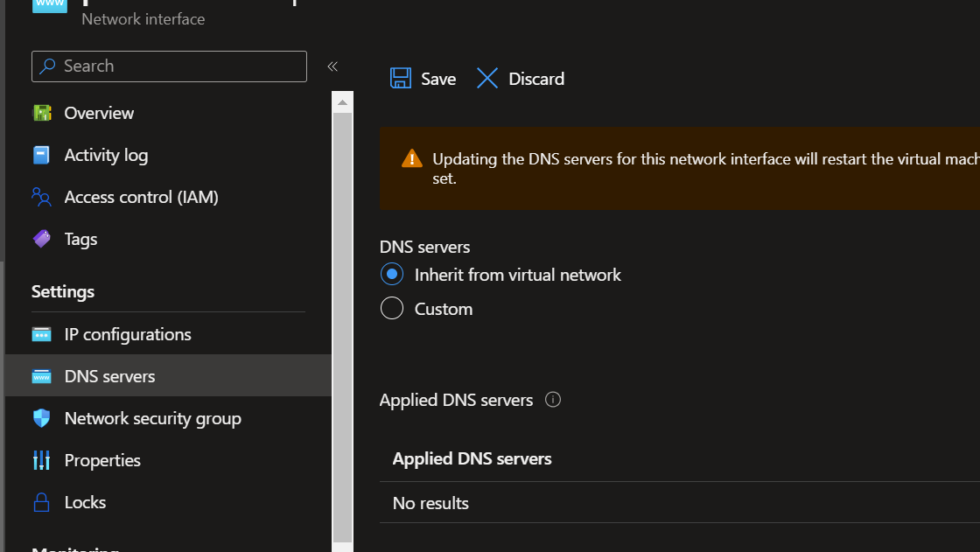The height and width of the screenshot is (552, 980).
Task: Click the Save button label
Action: (438, 79)
